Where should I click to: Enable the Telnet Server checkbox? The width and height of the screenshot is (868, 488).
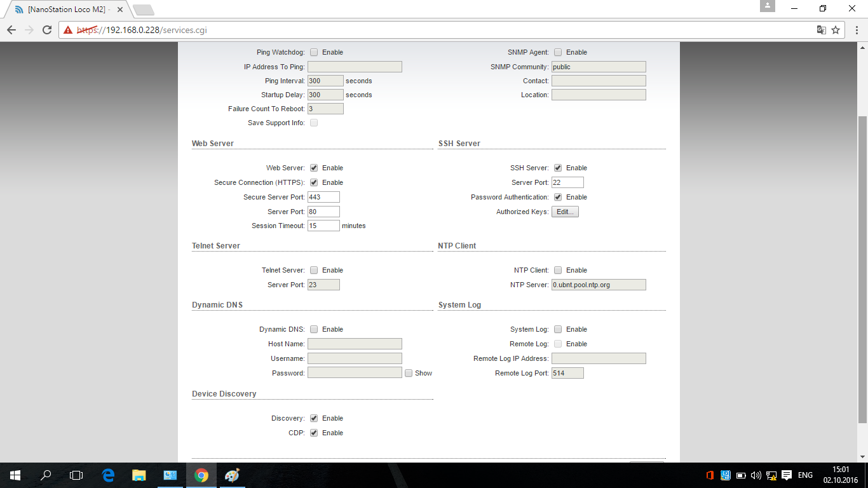(314, 270)
